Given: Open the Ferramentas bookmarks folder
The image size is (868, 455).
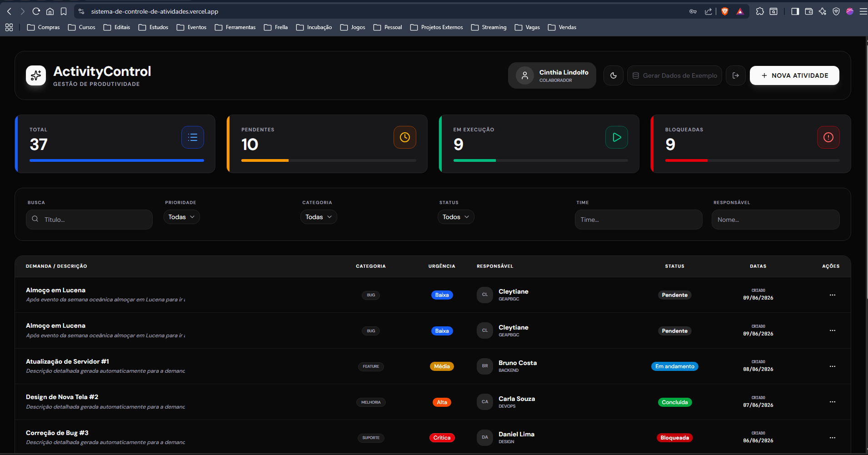Looking at the screenshot, I should (235, 27).
